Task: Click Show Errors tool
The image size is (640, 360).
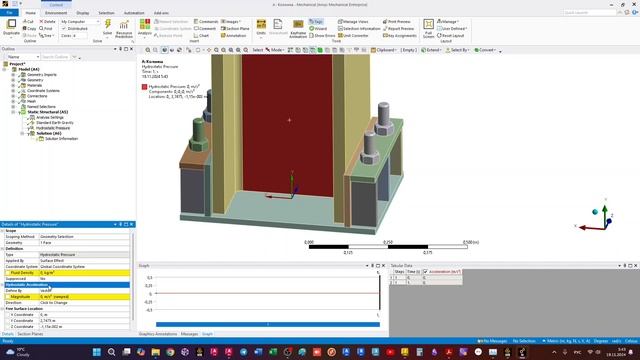Action: pyautogui.click(x=322, y=36)
